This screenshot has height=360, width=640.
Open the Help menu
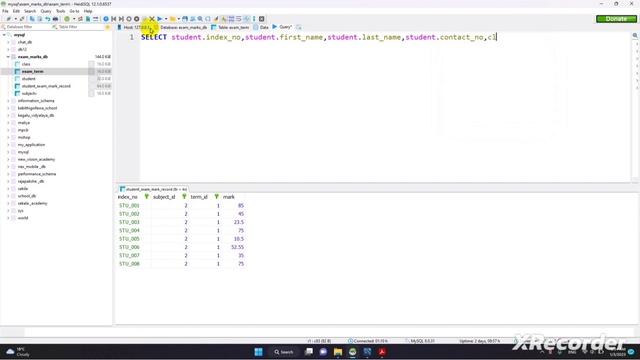(x=88, y=11)
